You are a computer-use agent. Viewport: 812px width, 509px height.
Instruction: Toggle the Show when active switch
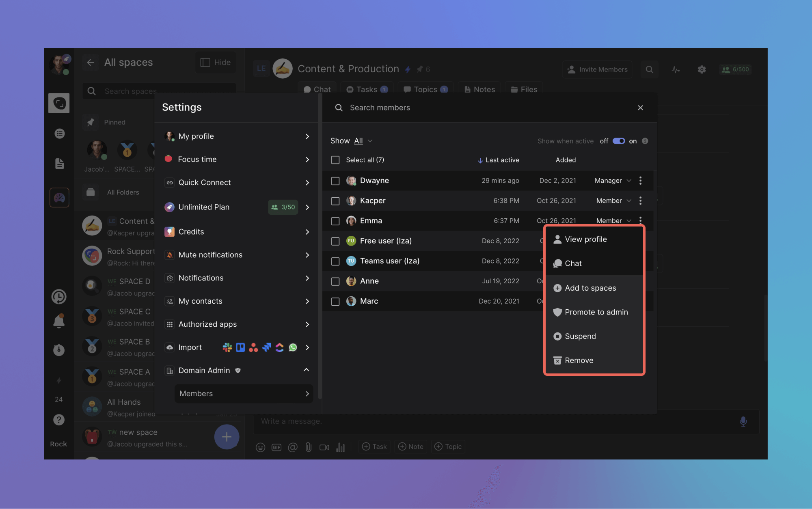[618, 141]
